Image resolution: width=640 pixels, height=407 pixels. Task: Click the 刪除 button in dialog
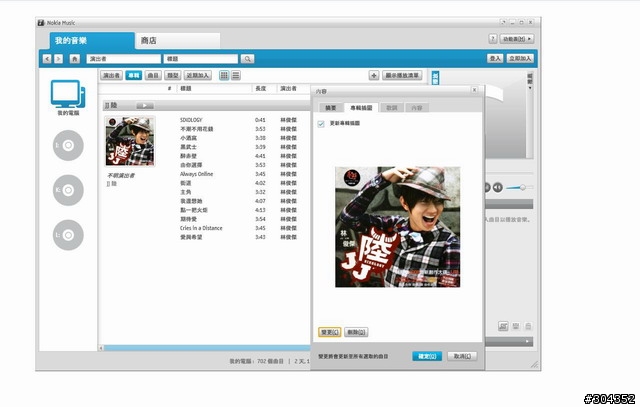(x=356, y=332)
